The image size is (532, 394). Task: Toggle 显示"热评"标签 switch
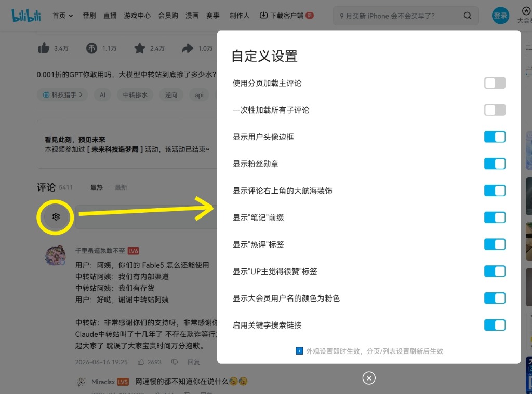tap(495, 244)
